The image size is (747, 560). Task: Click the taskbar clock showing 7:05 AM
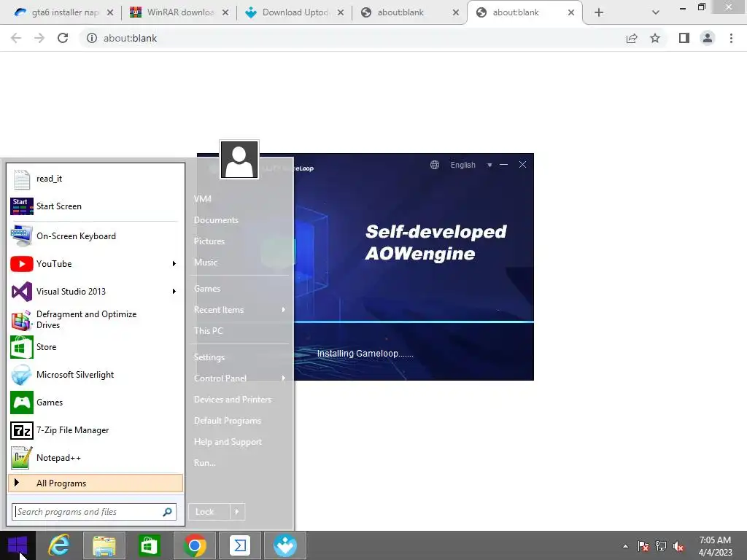(x=715, y=546)
